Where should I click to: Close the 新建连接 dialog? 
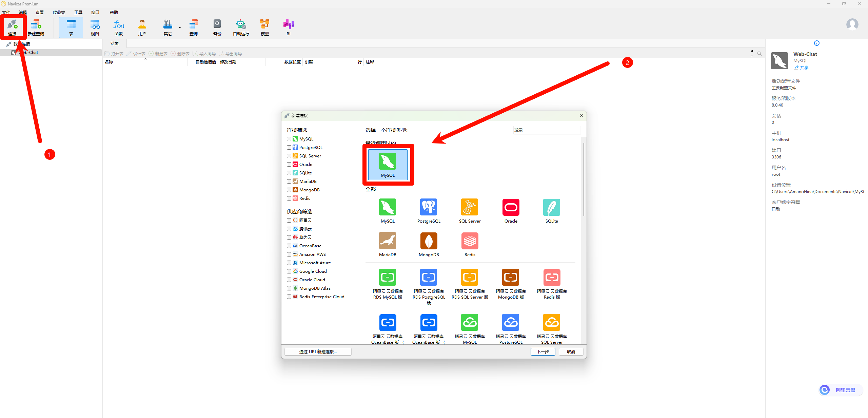tap(581, 116)
